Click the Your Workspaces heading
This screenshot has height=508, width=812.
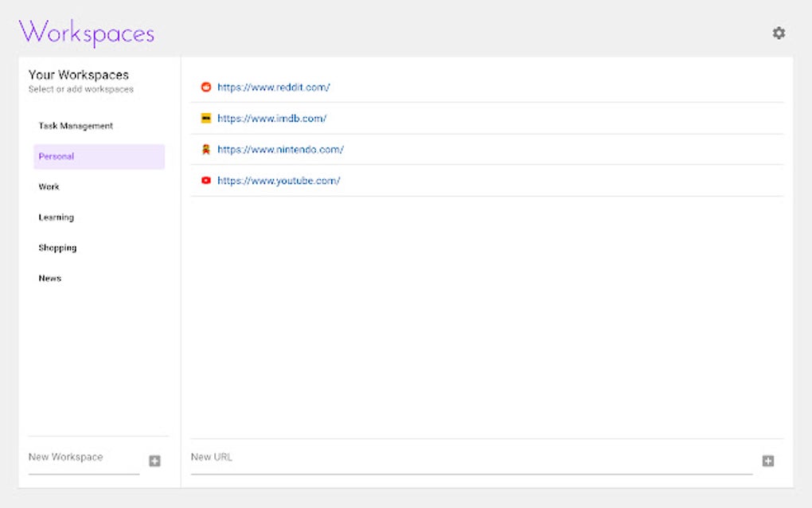79,73
